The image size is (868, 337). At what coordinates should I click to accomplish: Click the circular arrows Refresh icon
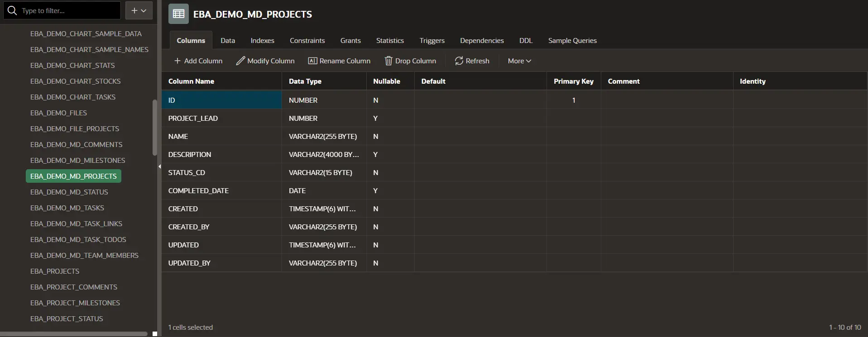tap(459, 61)
